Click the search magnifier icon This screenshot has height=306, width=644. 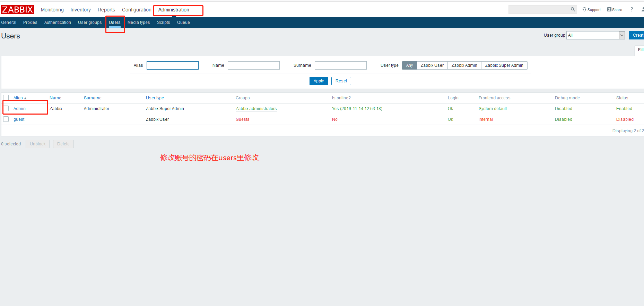pyautogui.click(x=573, y=9)
